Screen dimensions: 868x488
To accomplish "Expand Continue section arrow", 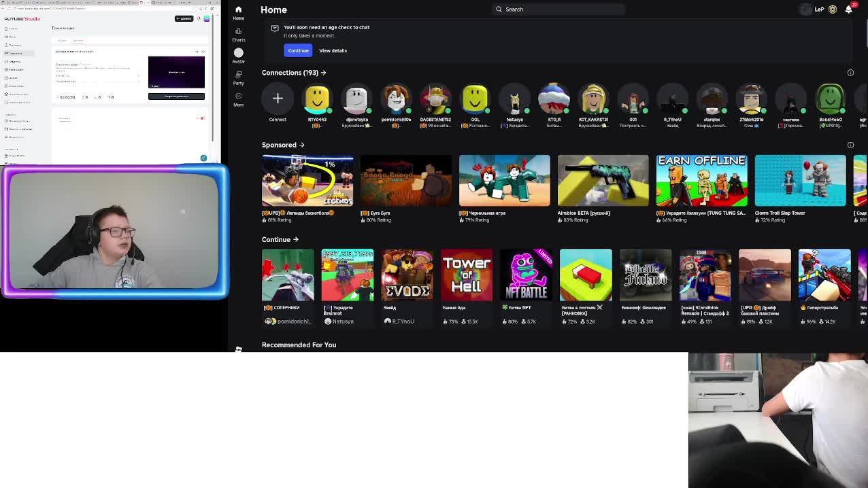I will click(x=295, y=239).
